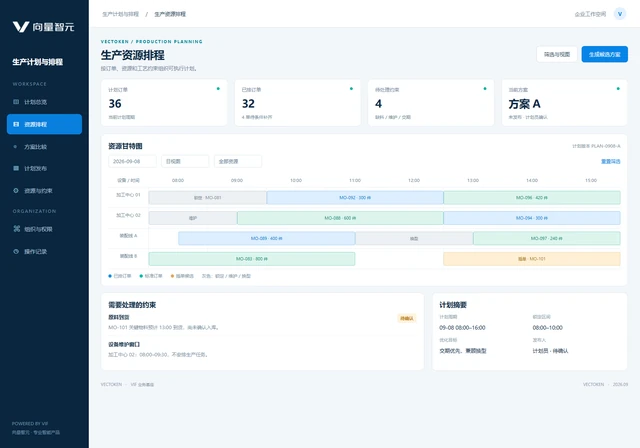Select the MO-097 · 240 件 Gantt bar

pyautogui.click(x=547, y=238)
